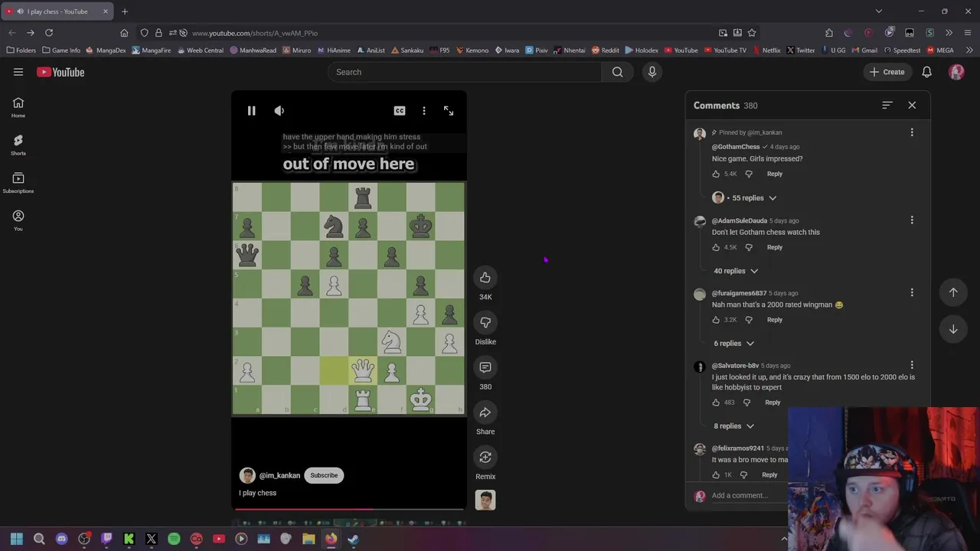Viewport: 980px width, 551px height.
Task: Open the sound thumbnail below Remix
Action: click(x=485, y=500)
